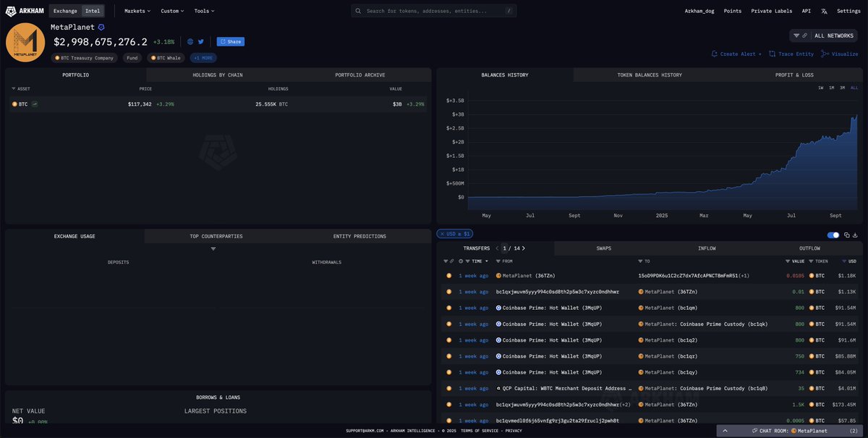The image size is (868, 438).
Task: Switch to Exchange mode
Action: pyautogui.click(x=65, y=11)
